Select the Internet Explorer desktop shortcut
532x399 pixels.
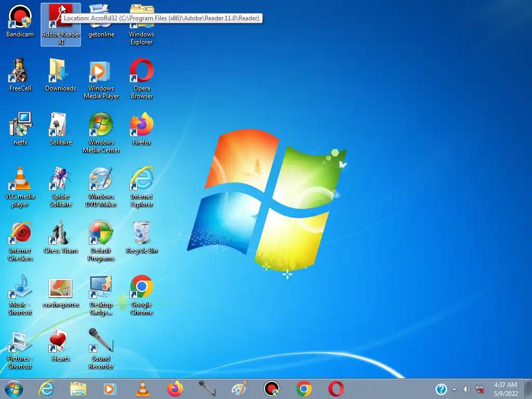click(x=141, y=187)
